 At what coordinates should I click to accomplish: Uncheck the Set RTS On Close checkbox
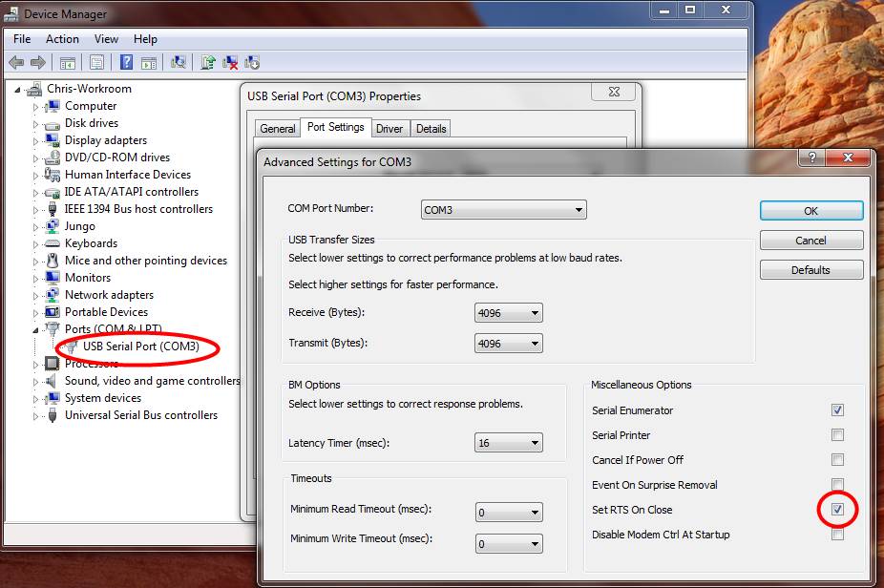[837, 510]
